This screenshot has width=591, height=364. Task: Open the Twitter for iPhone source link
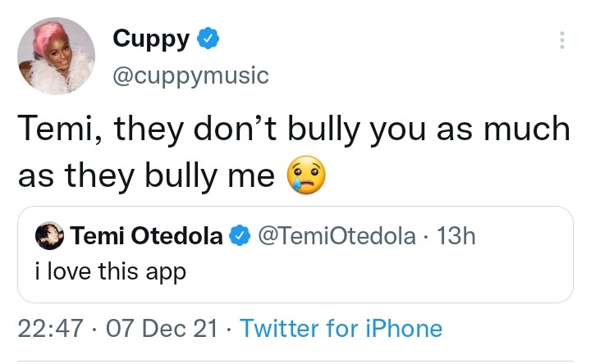341,330
